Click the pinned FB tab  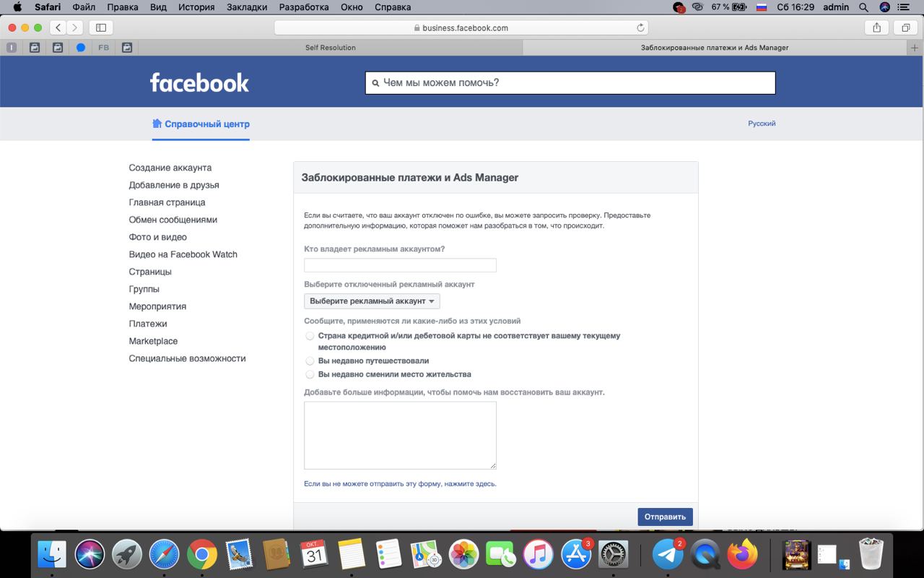[x=104, y=48]
